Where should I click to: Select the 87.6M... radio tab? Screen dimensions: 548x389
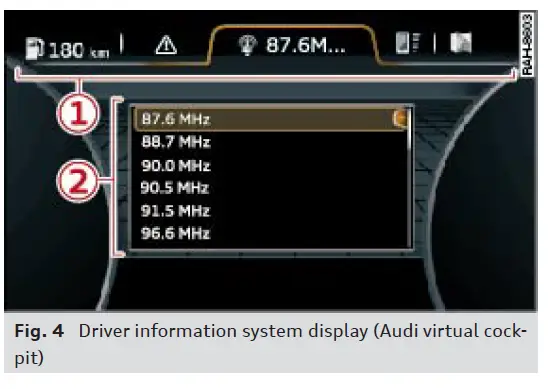[293, 45]
